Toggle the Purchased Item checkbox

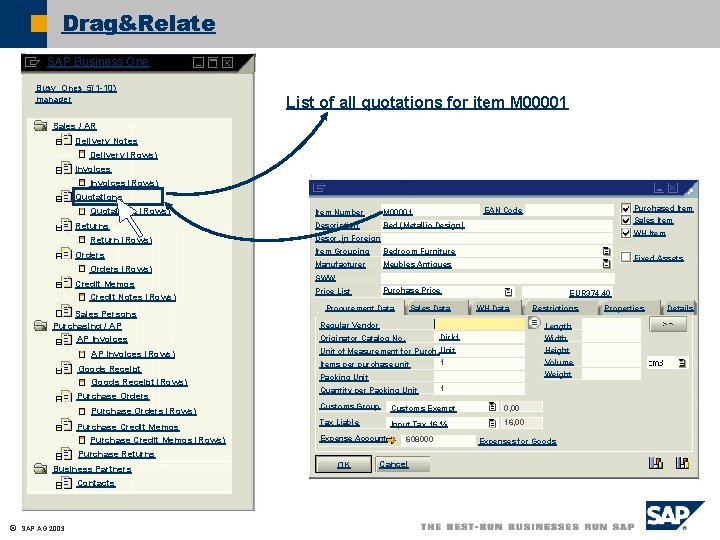626,208
